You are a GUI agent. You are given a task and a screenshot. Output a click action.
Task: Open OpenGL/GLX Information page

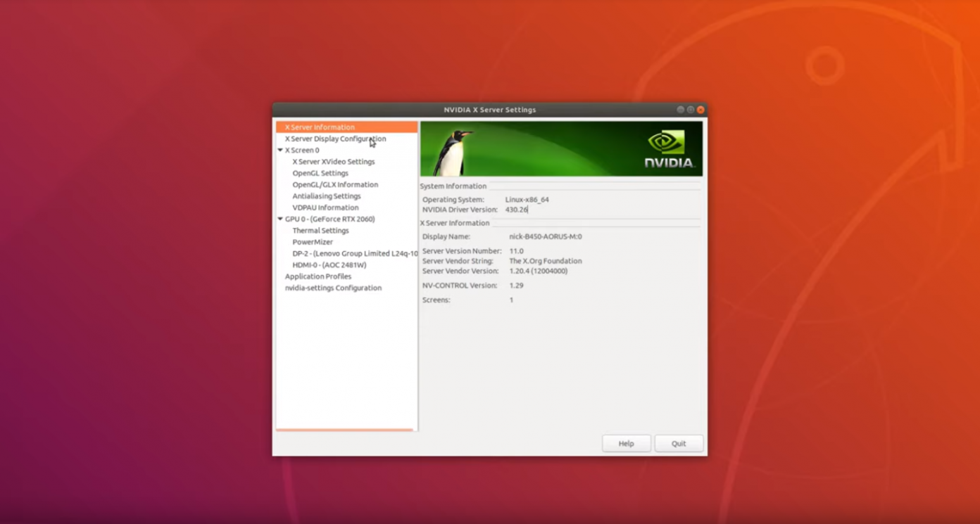(335, 185)
